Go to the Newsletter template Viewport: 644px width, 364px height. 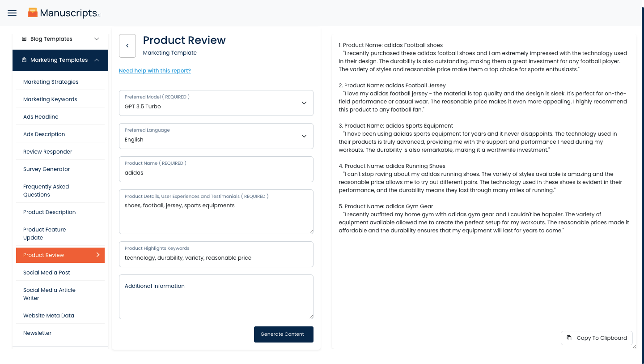pos(37,333)
